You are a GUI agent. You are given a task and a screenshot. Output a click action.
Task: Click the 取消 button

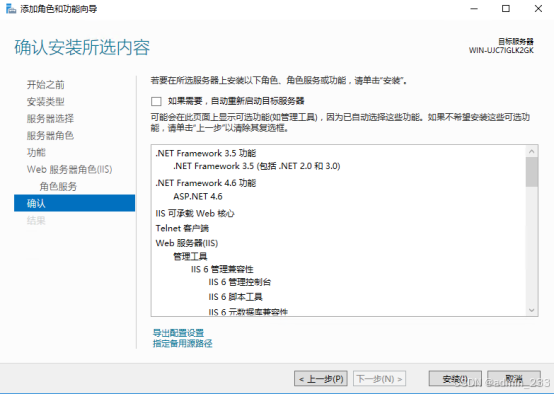[514, 379]
